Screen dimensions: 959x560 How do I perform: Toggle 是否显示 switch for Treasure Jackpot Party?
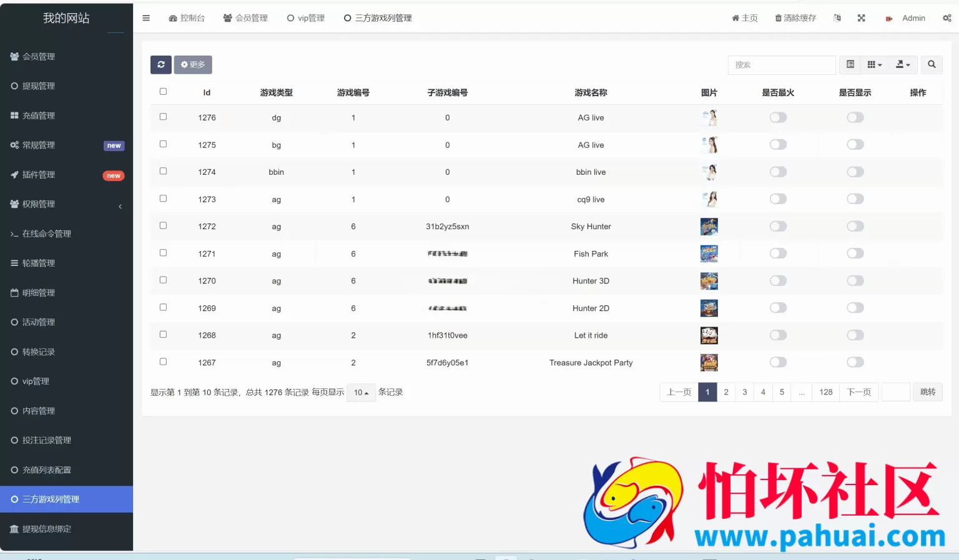coord(855,363)
